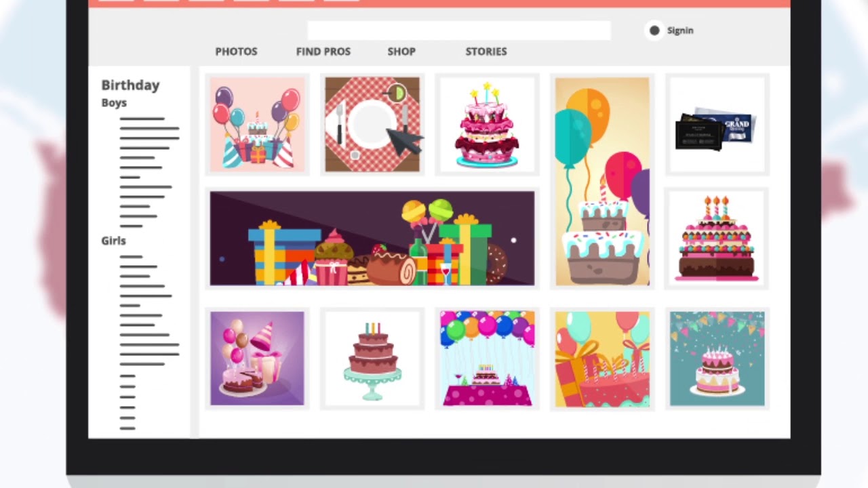Open the tall balloons and drip cake image
This screenshot has height=488, width=868.
(x=602, y=182)
